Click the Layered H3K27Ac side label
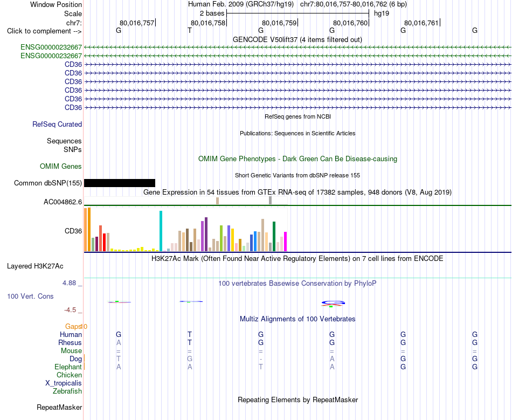Viewport: 512px width, 420px height. click(35, 266)
